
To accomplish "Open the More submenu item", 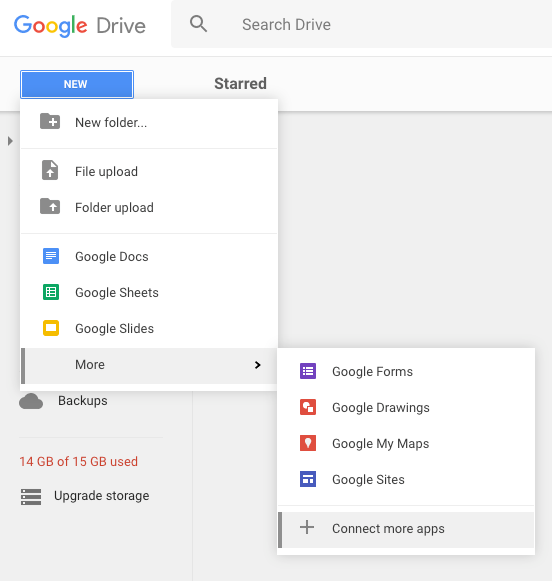I will (x=149, y=365).
